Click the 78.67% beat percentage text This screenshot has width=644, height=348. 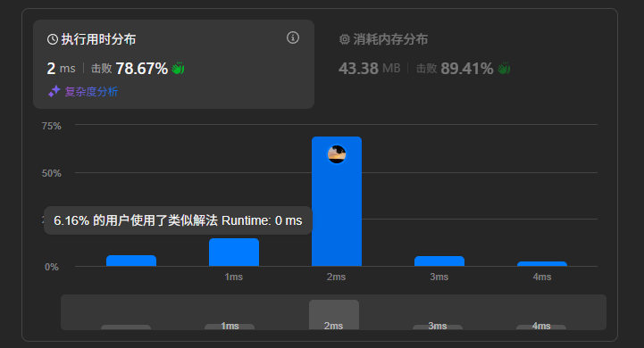tap(142, 69)
